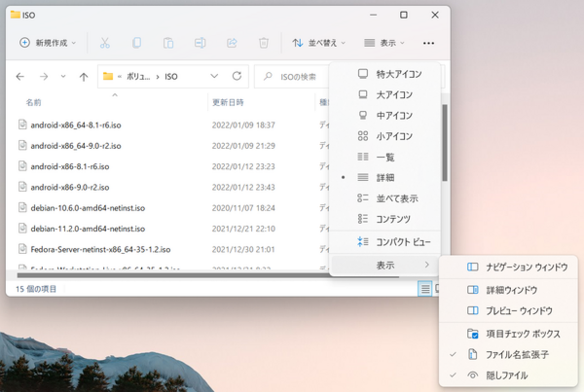The width and height of the screenshot is (584, 392).
Task: Click the Copy icon in toolbar
Action: (137, 43)
